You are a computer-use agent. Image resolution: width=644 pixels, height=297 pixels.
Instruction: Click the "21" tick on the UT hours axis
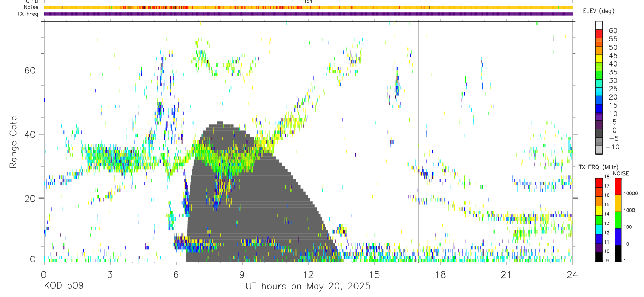click(x=506, y=274)
